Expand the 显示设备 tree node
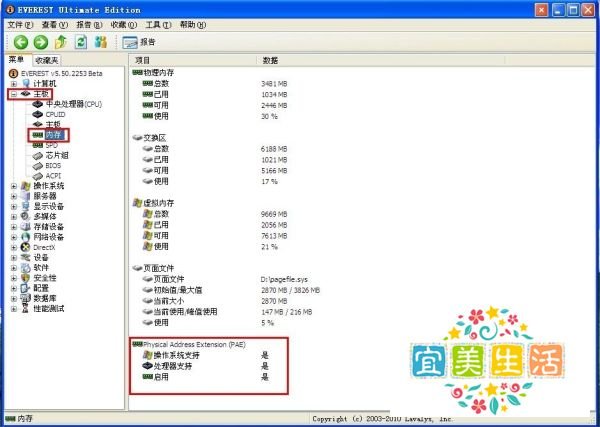This screenshot has height=427, width=600. click(x=14, y=207)
